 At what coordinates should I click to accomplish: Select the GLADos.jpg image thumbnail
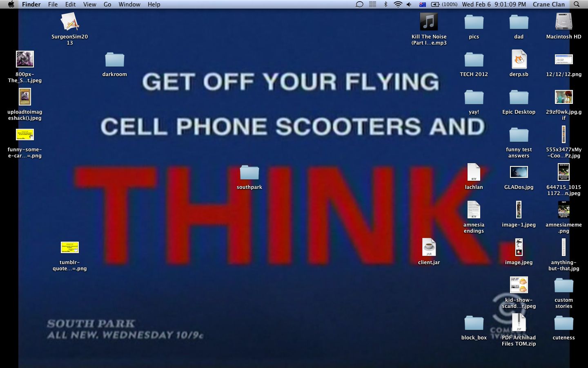(519, 173)
